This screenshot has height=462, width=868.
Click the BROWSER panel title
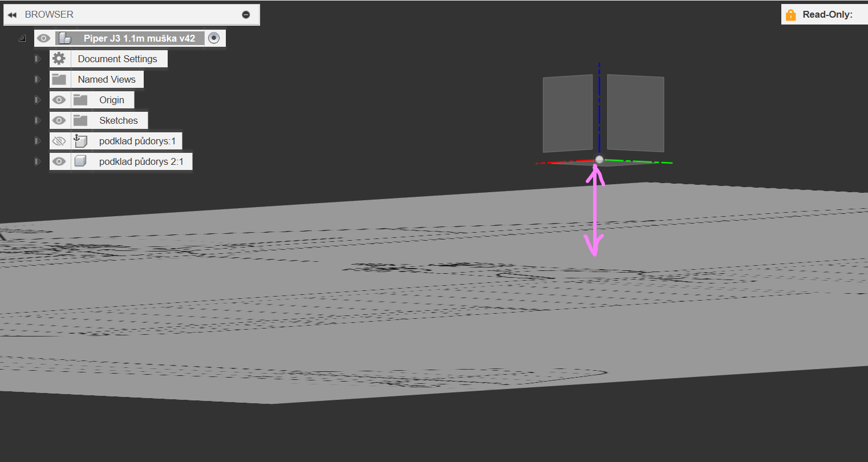coord(49,14)
